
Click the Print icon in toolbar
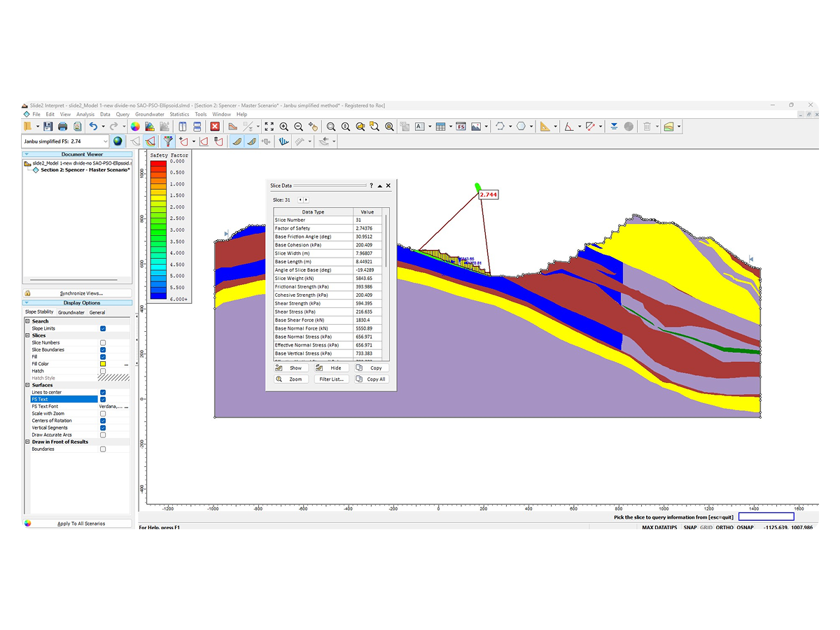(x=63, y=127)
